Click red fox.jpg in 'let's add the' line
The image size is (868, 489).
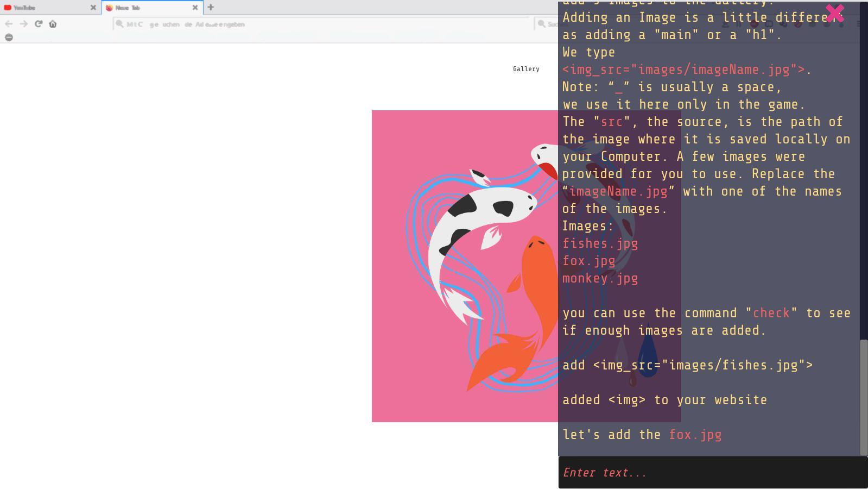(x=695, y=435)
